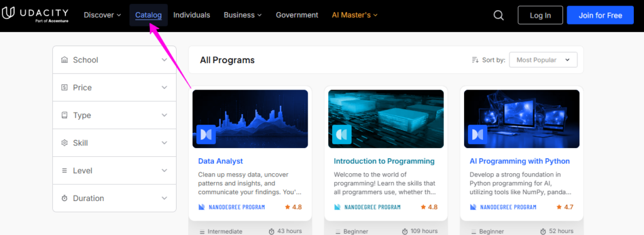
Task: Click the Data Analyst chart thumbnail
Action: pyautogui.click(x=250, y=119)
